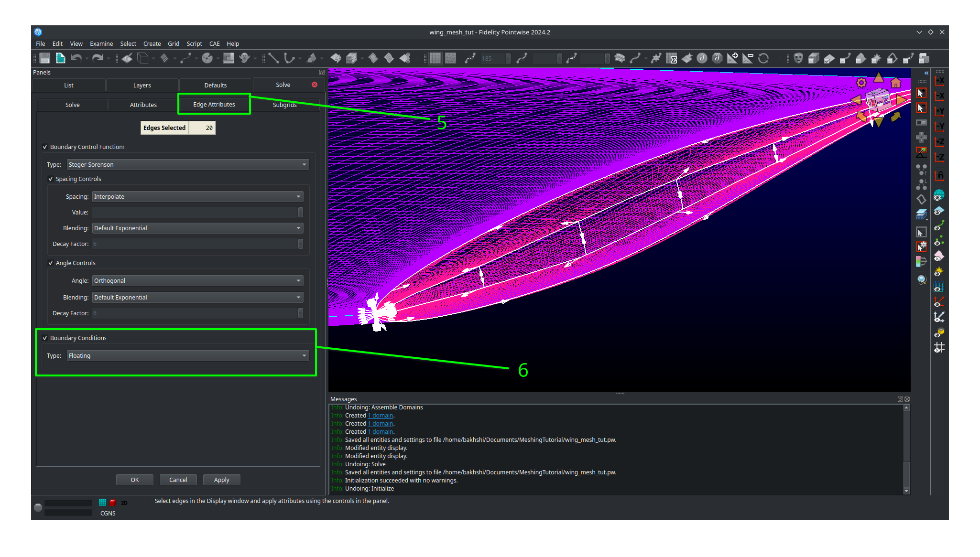
Task: Open the CAE menu
Action: [x=214, y=43]
